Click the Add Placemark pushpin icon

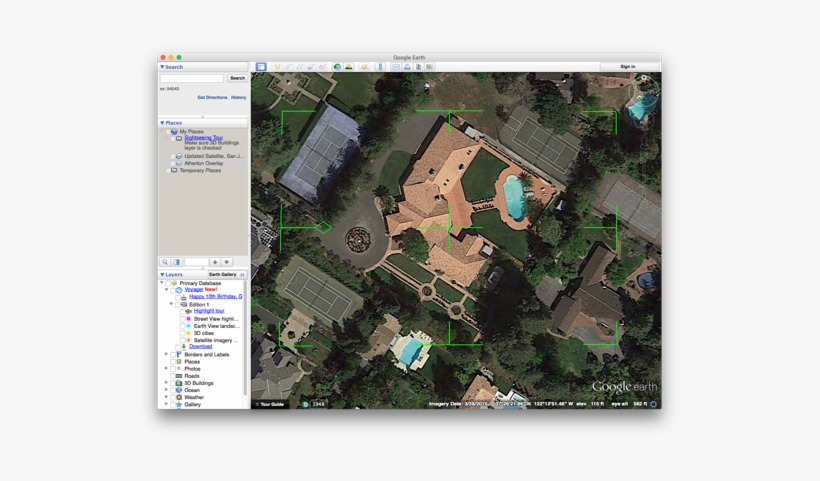pos(277,67)
